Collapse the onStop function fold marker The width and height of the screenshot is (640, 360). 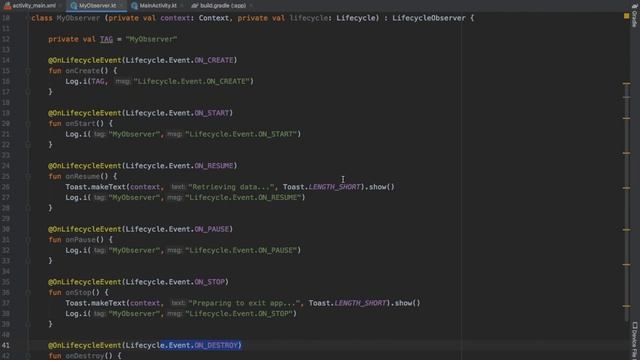click(28, 292)
